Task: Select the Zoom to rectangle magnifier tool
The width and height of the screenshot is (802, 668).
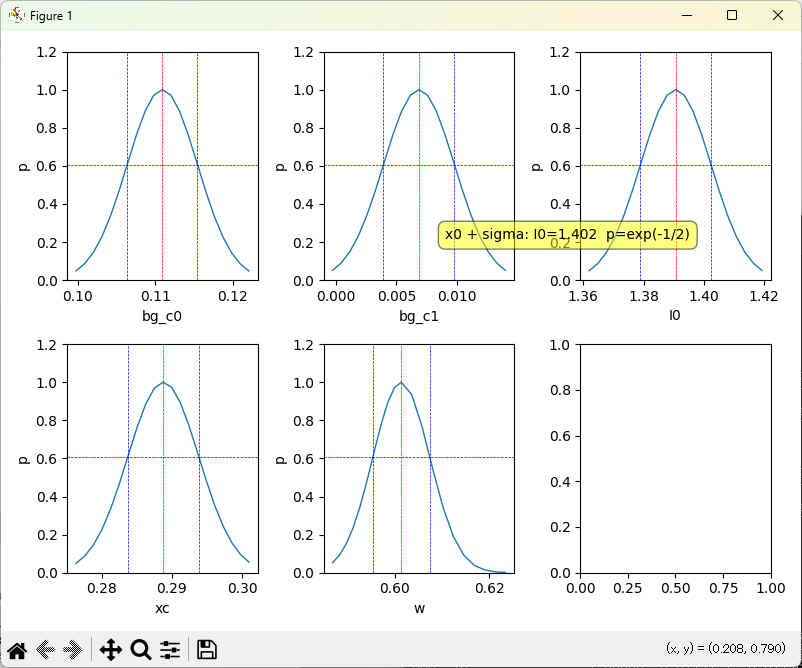Action: tap(141, 650)
